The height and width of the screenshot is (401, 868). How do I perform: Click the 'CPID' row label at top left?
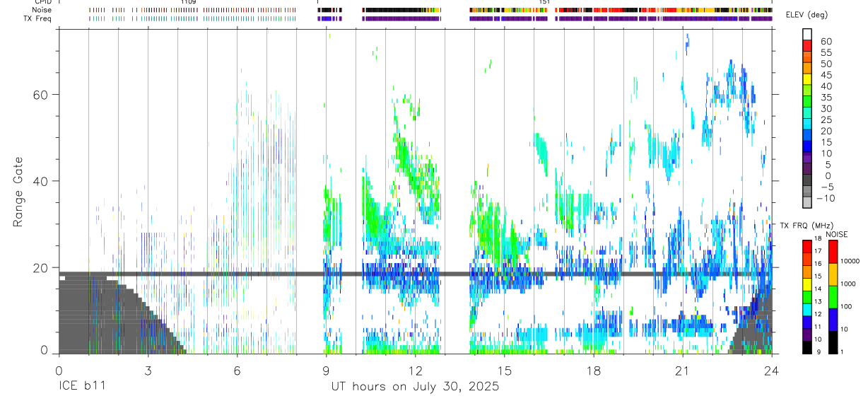[42, 2]
